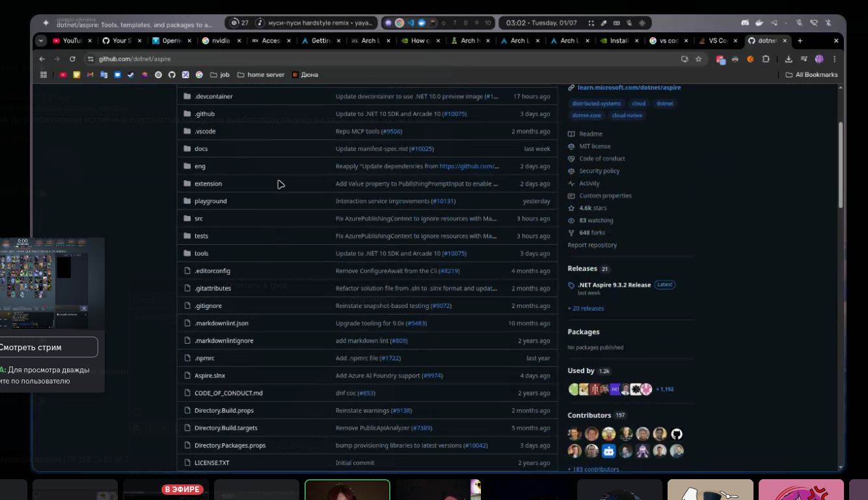Open the Gmail bookmark icon
868x500 pixels.
click(x=90, y=75)
